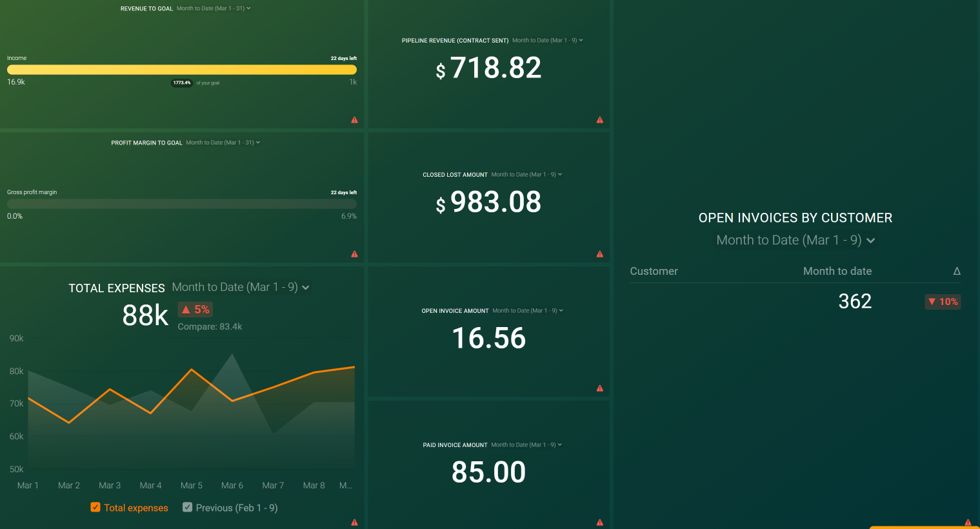Expand the date selector on Open Invoices by Customer
The width and height of the screenshot is (980, 529).
coord(795,240)
